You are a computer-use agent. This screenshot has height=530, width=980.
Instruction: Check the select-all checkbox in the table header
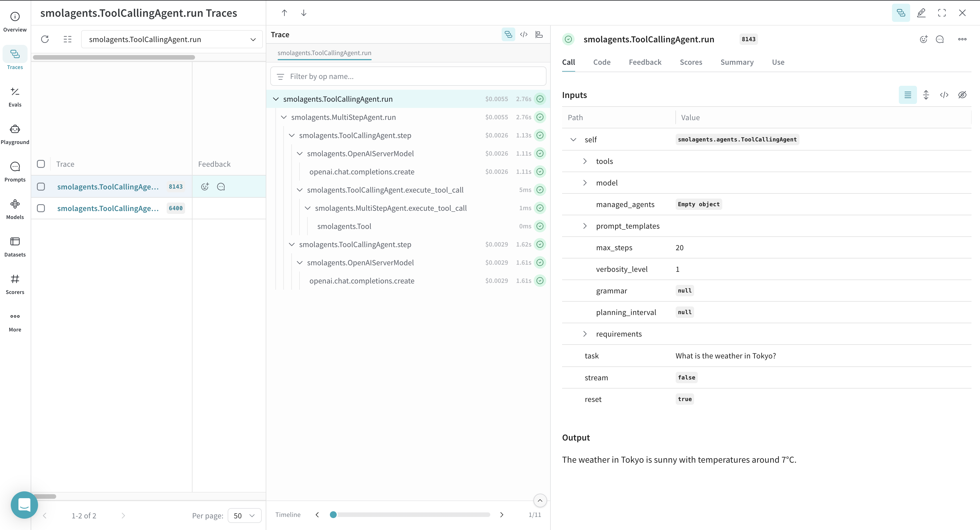tap(41, 164)
